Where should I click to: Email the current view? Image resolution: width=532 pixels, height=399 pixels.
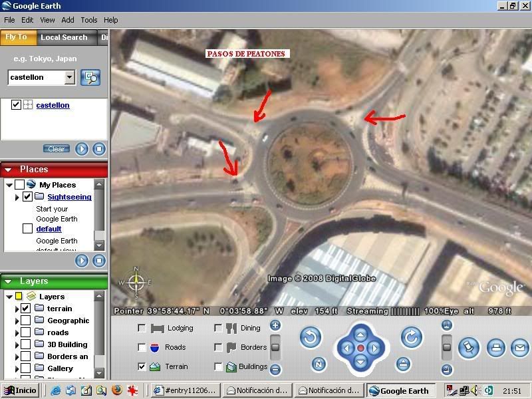click(x=520, y=348)
